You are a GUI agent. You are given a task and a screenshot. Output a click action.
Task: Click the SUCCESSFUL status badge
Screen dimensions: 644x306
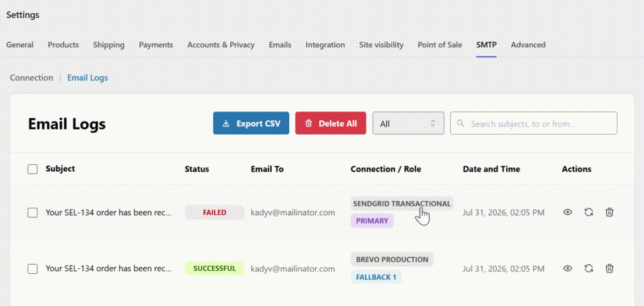(214, 269)
